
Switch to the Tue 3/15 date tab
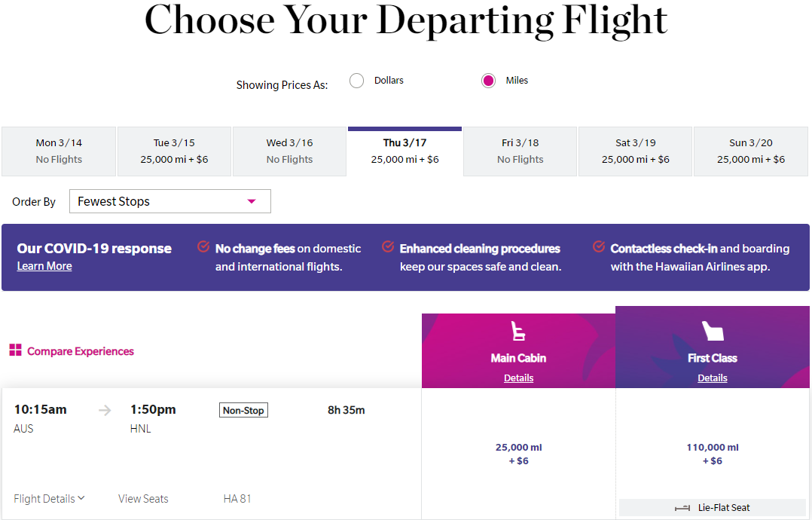click(174, 151)
